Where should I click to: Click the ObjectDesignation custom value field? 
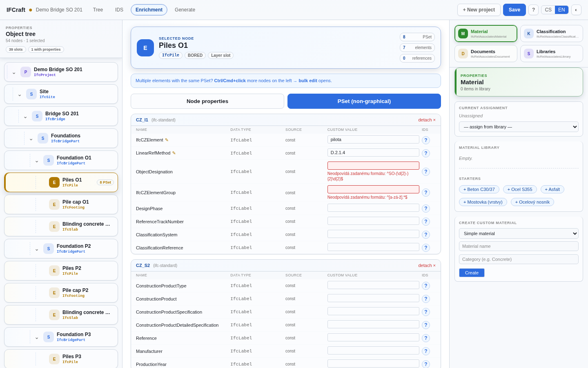pyautogui.click(x=373, y=166)
